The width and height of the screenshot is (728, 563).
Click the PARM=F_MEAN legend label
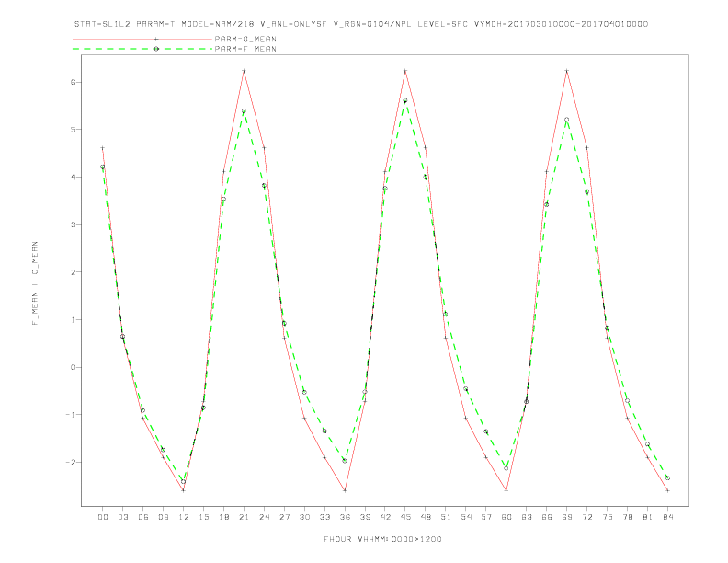pyautogui.click(x=245, y=49)
